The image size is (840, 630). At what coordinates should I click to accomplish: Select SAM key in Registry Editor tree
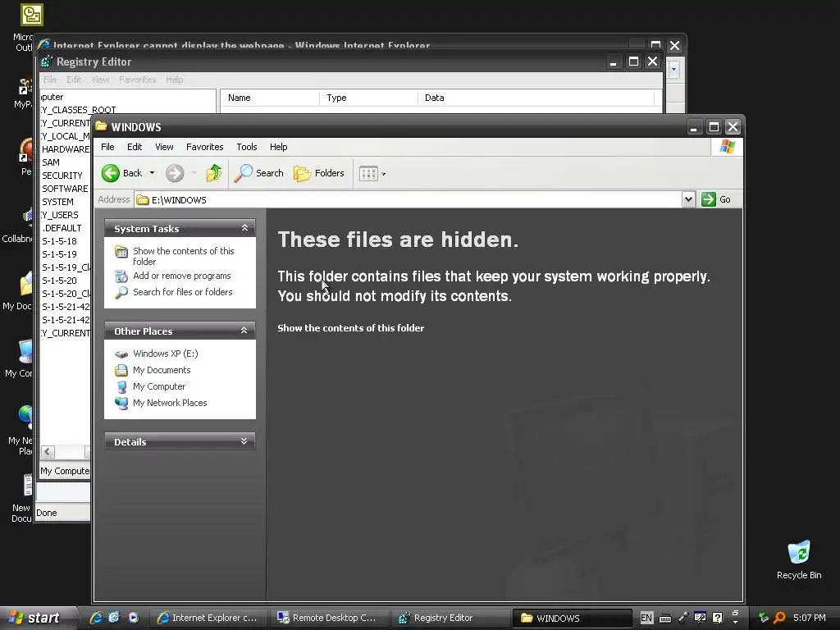tap(51, 162)
